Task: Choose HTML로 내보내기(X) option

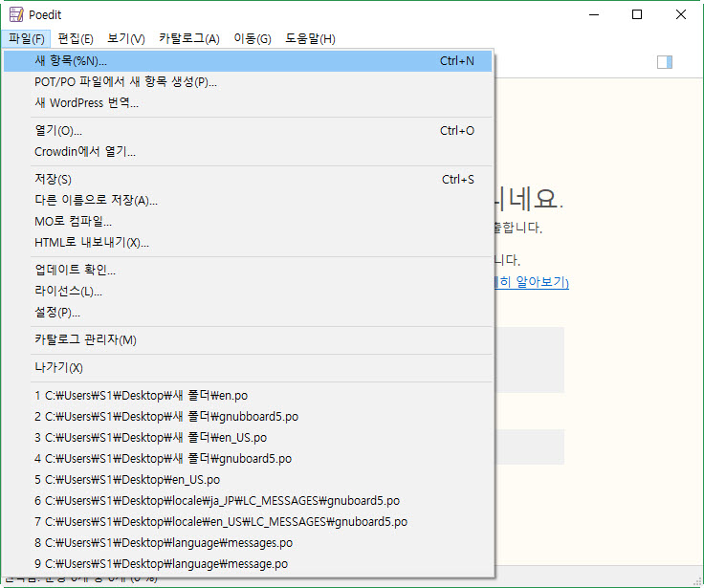Action: click(x=91, y=243)
